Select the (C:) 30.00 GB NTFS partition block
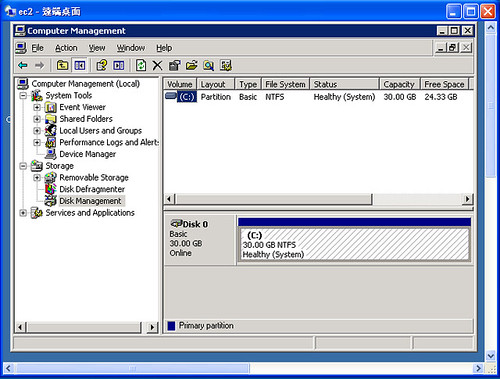This screenshot has width=500, height=379. [x=354, y=244]
